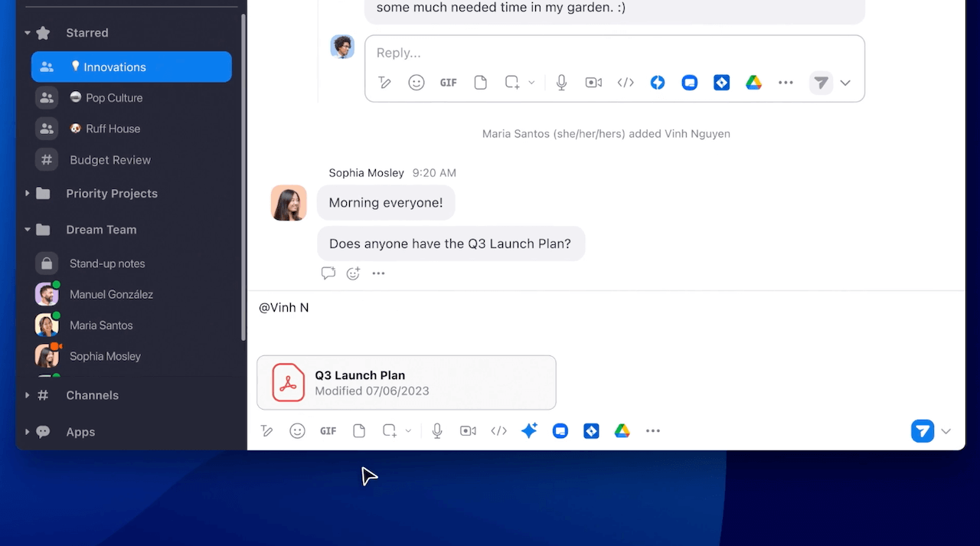Open Google Drive in reply box
Screen dimensions: 980x546
pos(754,83)
